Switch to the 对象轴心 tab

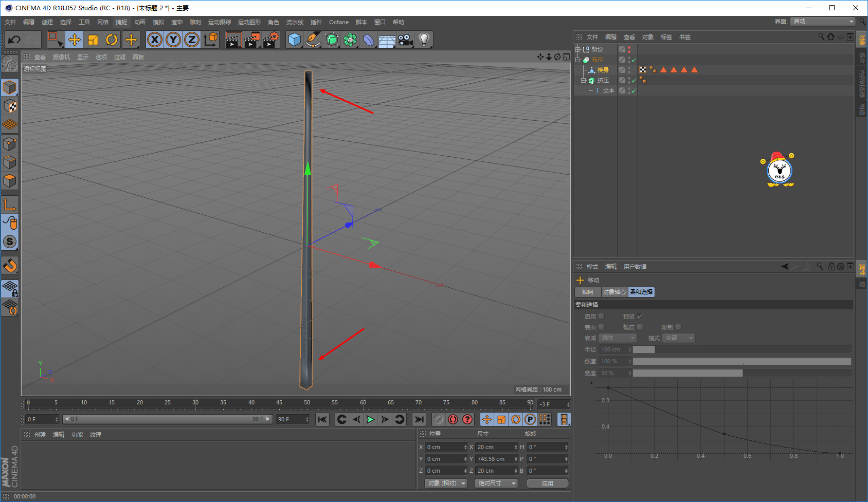[614, 292]
